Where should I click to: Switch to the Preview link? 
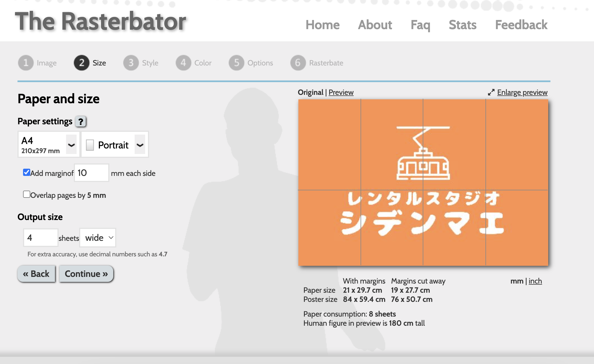point(341,92)
